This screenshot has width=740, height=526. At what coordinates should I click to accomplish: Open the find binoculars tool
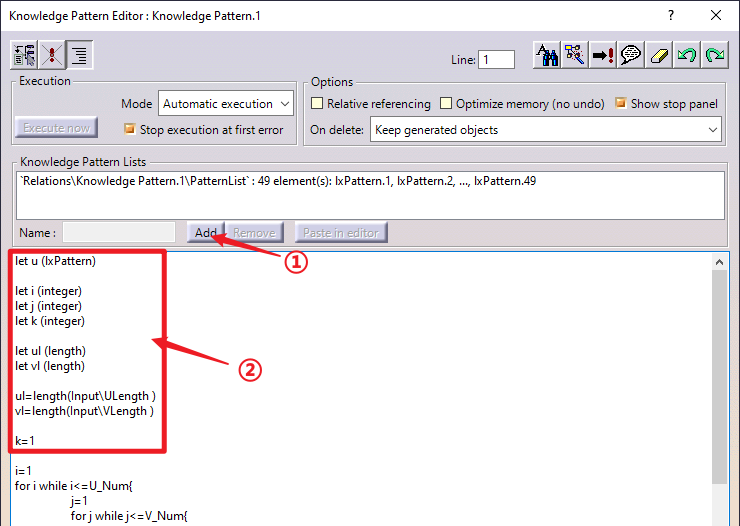(x=547, y=55)
